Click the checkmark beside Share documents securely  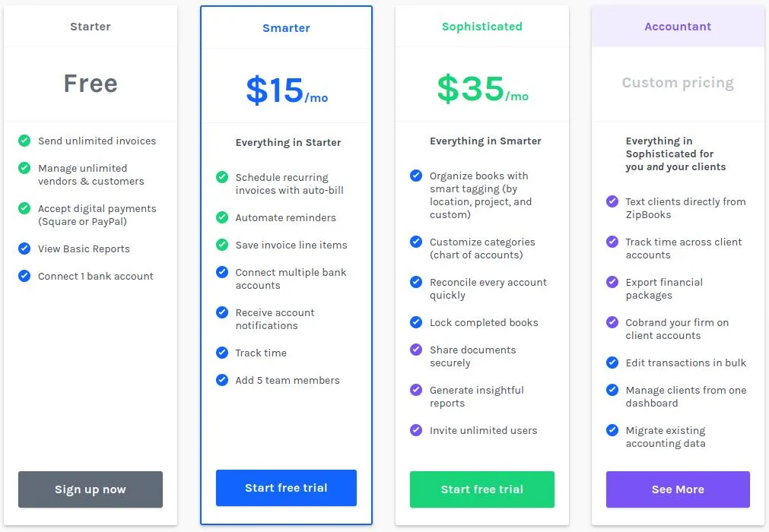[416, 350]
